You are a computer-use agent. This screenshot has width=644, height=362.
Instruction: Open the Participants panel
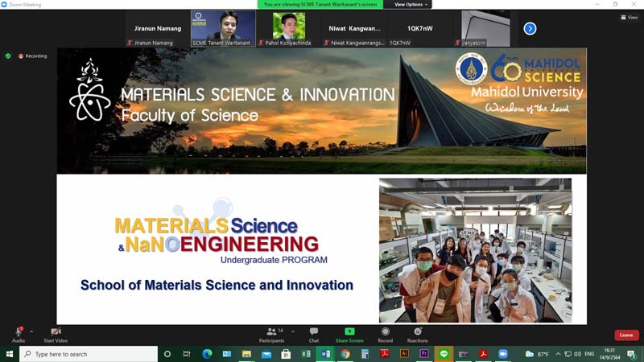pos(271,331)
